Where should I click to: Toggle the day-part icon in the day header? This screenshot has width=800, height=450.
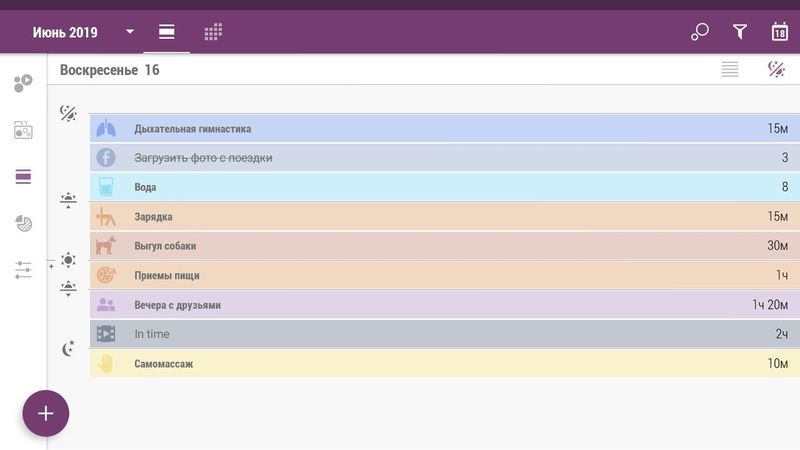(x=776, y=69)
